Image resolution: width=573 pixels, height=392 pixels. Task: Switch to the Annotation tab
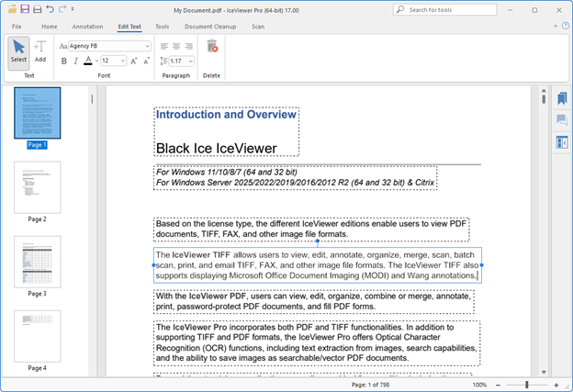pos(87,28)
